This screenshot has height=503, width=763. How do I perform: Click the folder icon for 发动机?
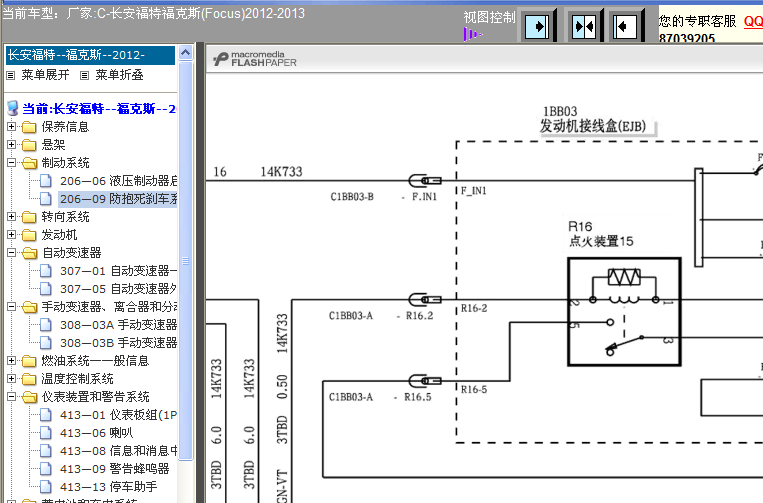[29, 235]
